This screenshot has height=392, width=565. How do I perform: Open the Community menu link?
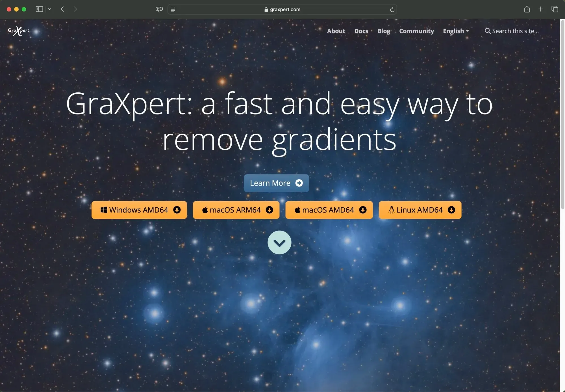click(416, 31)
